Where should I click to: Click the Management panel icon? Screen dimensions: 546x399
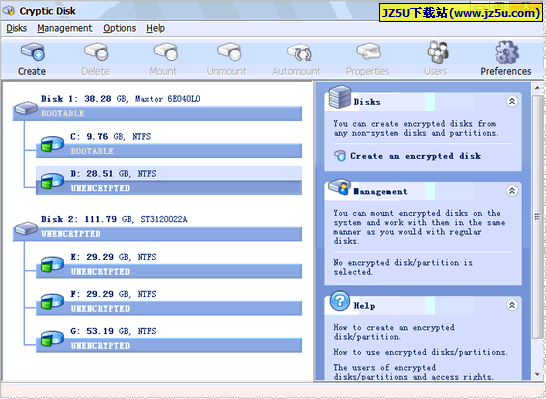(x=340, y=187)
